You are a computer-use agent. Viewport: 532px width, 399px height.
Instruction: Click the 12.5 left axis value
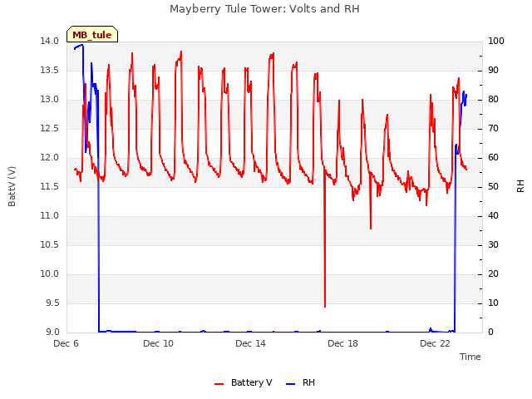pyautogui.click(x=50, y=129)
